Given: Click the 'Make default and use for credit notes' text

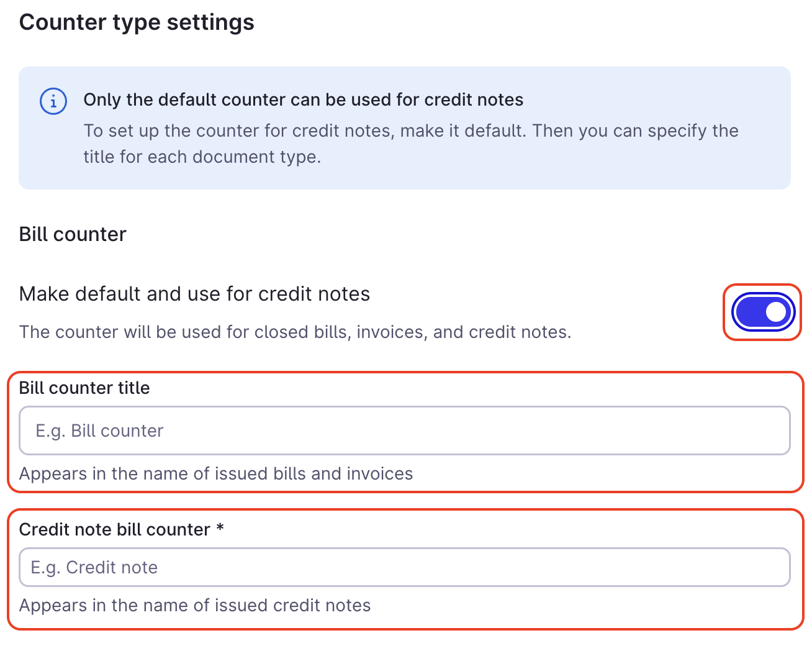Looking at the screenshot, I should 194,294.
